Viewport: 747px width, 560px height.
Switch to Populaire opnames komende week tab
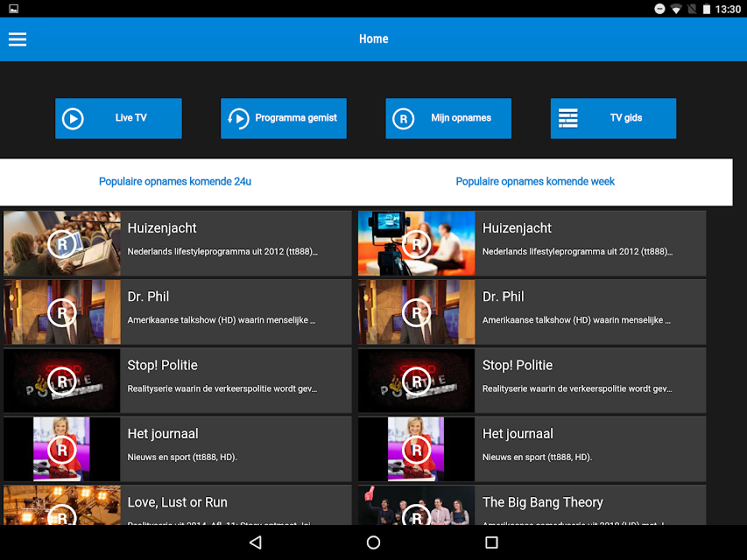coord(535,181)
